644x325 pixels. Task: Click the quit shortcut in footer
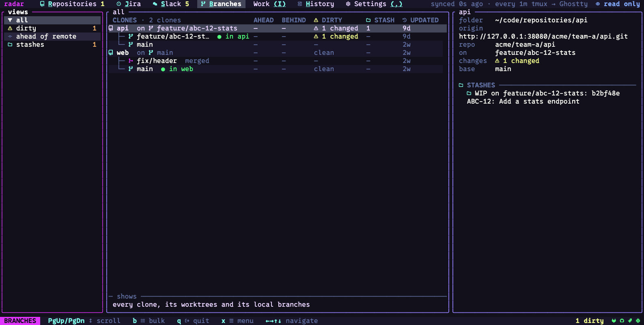click(x=193, y=321)
